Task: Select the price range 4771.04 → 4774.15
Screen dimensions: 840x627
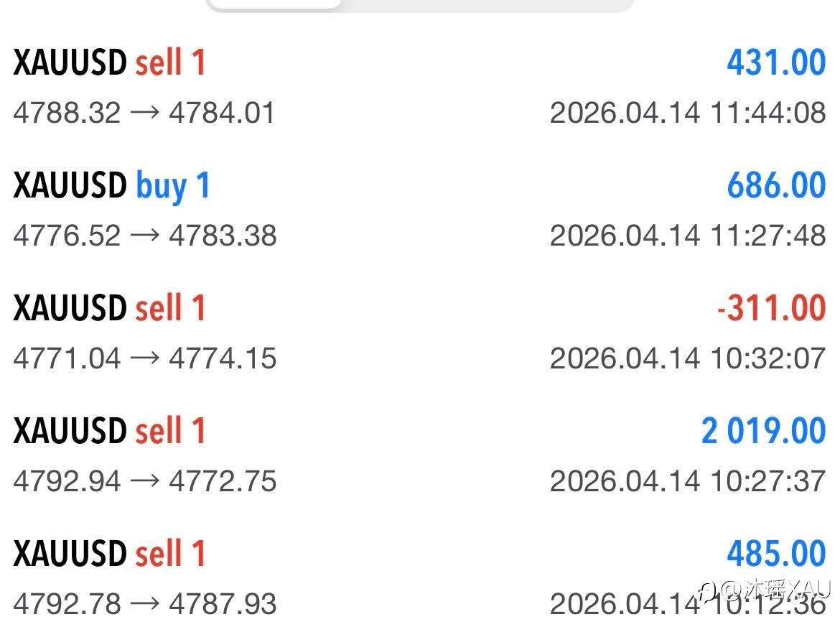Action: (x=144, y=359)
